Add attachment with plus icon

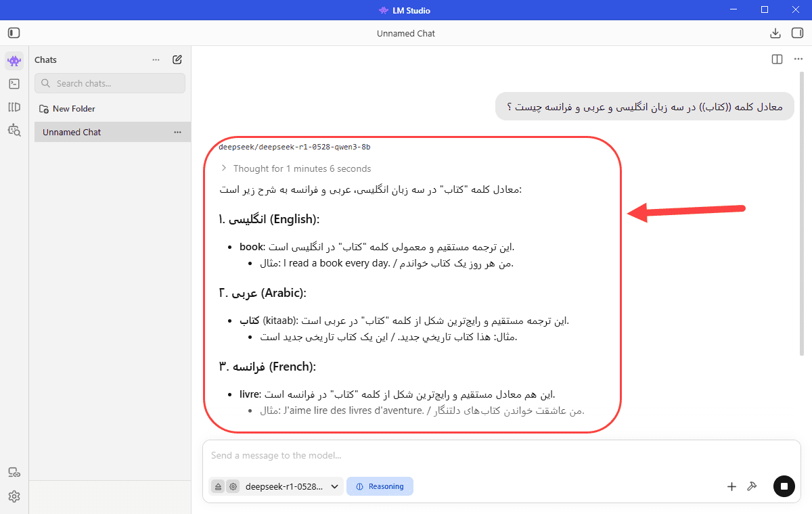click(x=731, y=486)
